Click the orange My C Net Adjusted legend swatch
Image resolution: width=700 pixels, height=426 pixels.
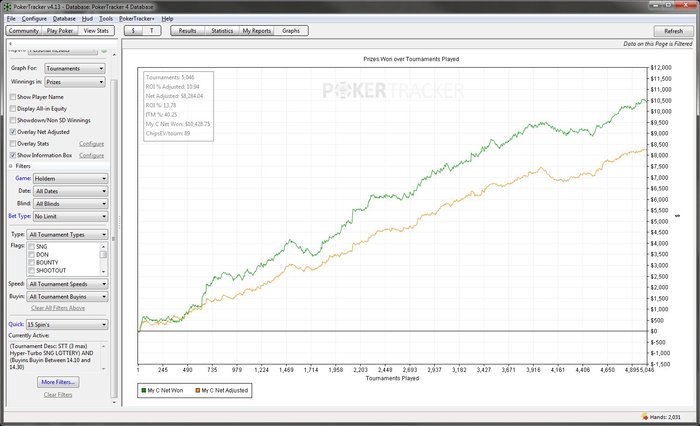tap(198, 390)
